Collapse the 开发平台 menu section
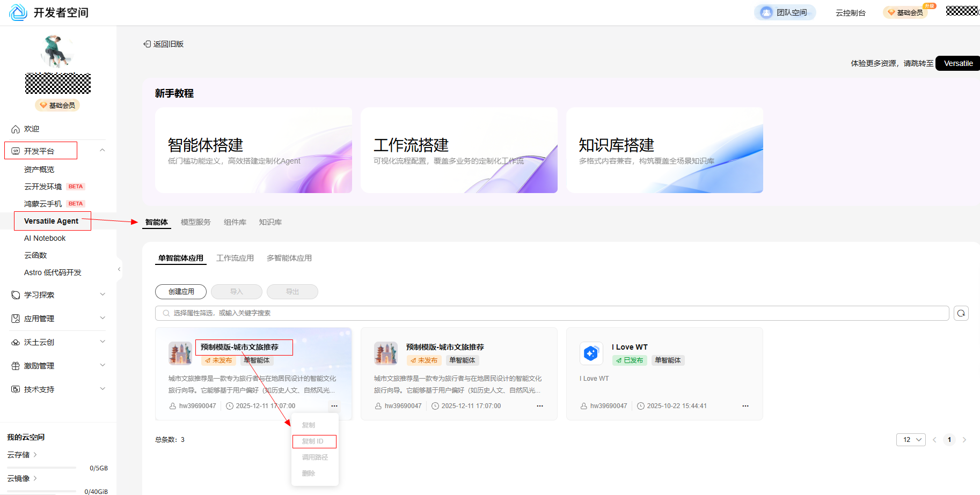 tap(102, 151)
